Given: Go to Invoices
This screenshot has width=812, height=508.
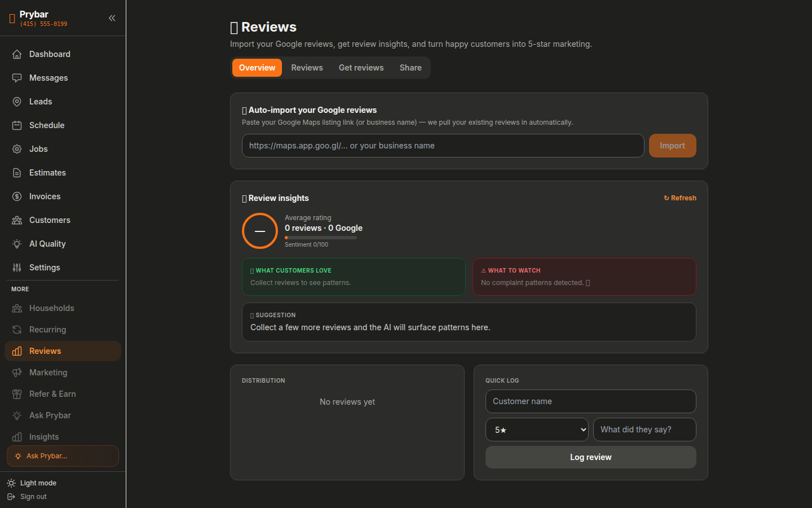Looking at the screenshot, I should coord(63,196).
